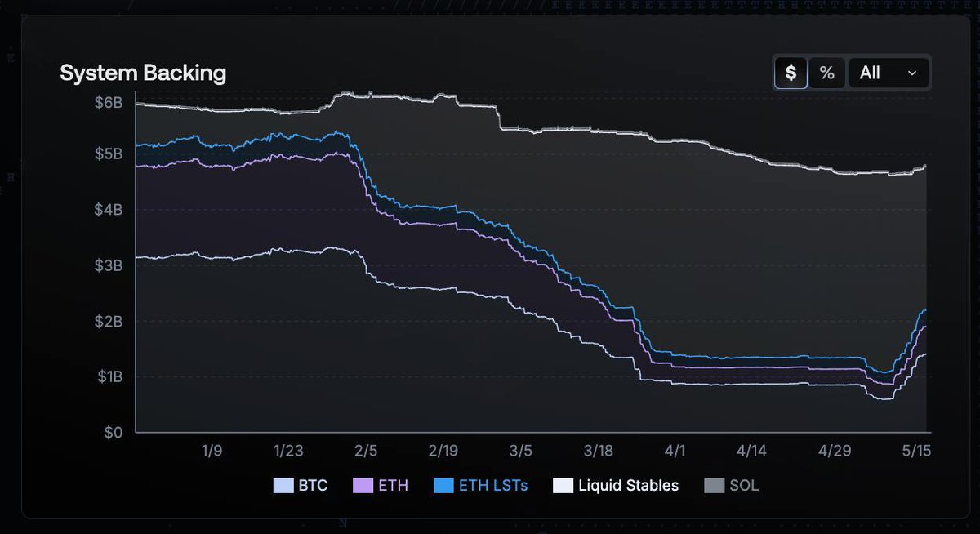Click the 5/15 date label
The image size is (980, 534).
coord(917,450)
